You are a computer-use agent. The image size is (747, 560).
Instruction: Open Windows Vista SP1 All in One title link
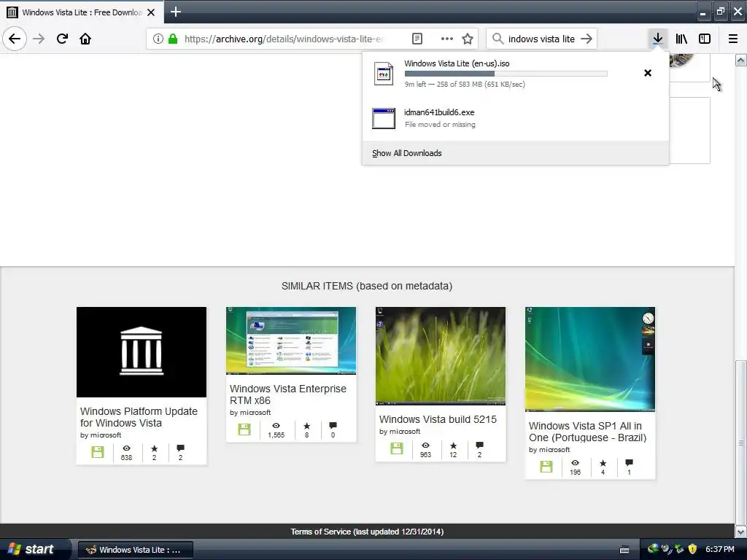pos(587,432)
